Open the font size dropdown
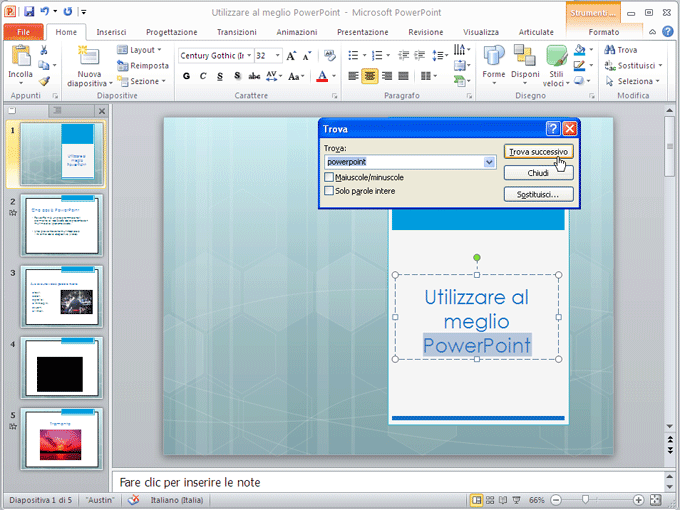Image resolution: width=680 pixels, height=510 pixels. [x=278, y=56]
